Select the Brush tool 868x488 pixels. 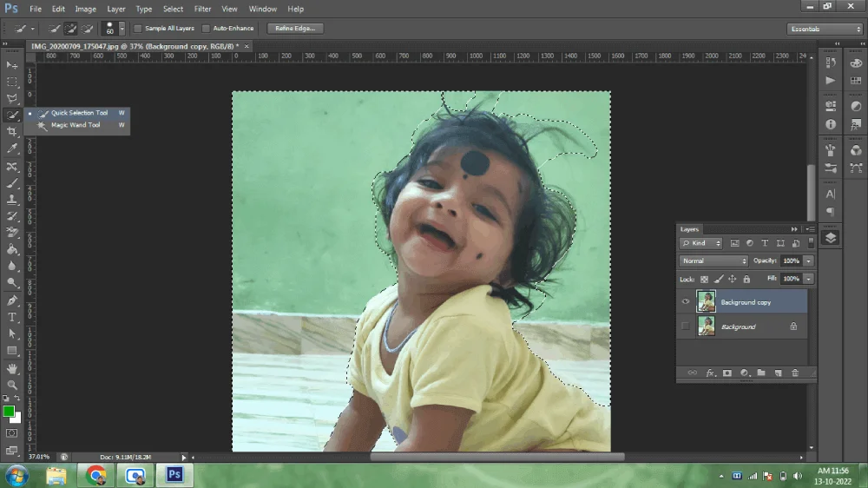[x=11, y=183]
